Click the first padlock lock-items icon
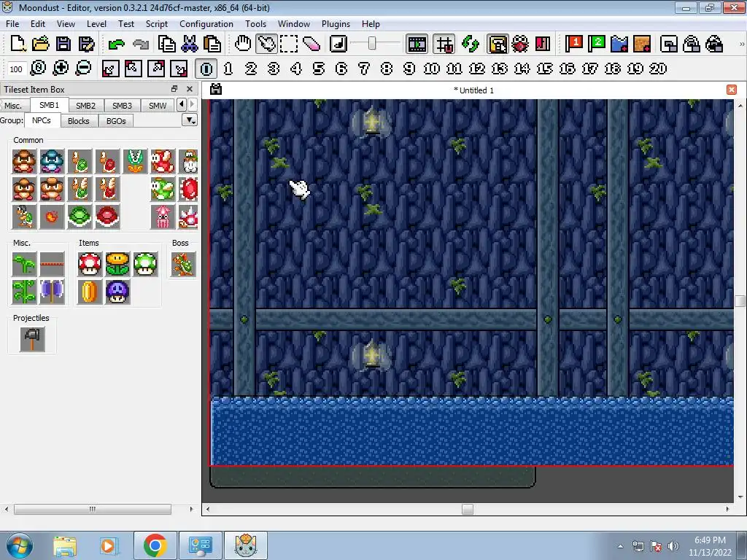The width and height of the screenshot is (747, 560). [692, 44]
